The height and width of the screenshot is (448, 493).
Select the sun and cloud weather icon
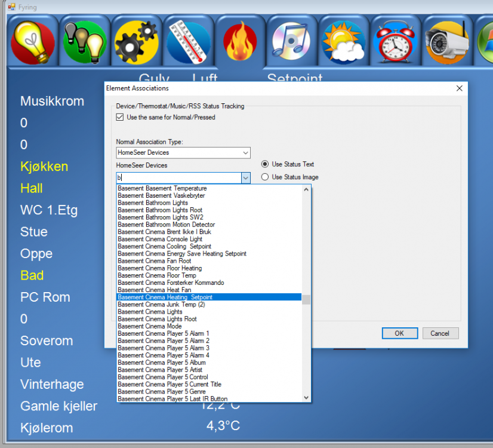(x=343, y=42)
